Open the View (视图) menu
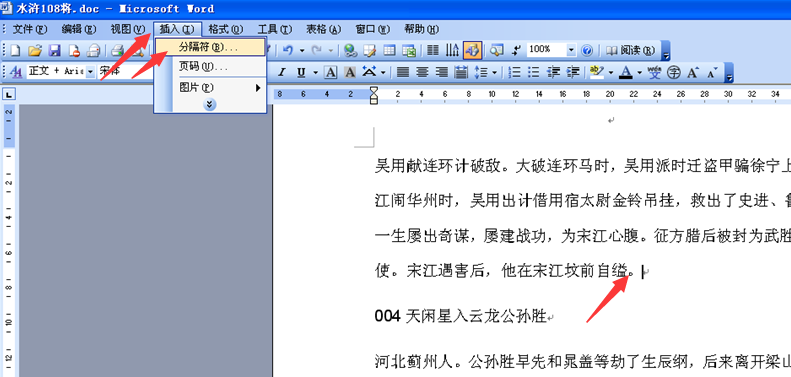Image resolution: width=791 pixels, height=377 pixels. 128,29
